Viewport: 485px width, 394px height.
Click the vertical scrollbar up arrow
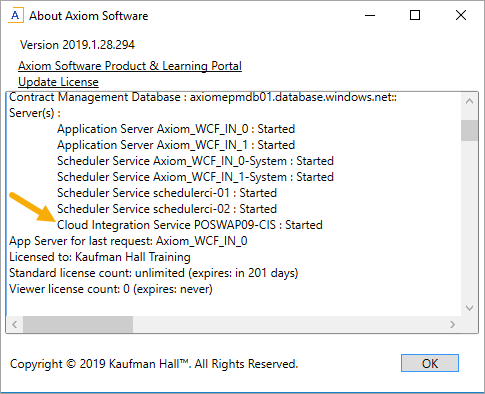click(469, 101)
